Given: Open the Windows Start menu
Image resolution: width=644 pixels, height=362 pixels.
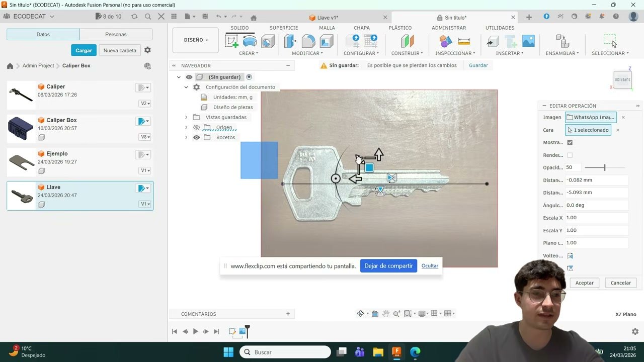Looking at the screenshot, I should point(228,352).
